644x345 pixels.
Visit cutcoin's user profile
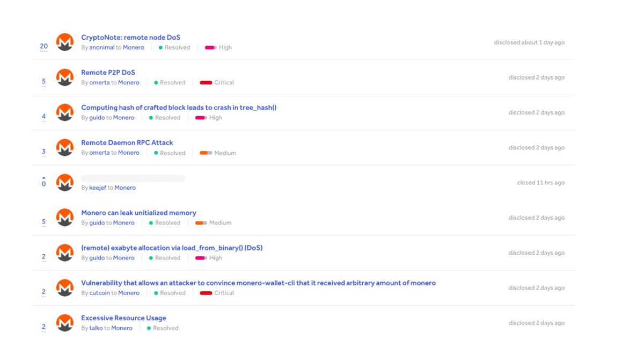99,293
